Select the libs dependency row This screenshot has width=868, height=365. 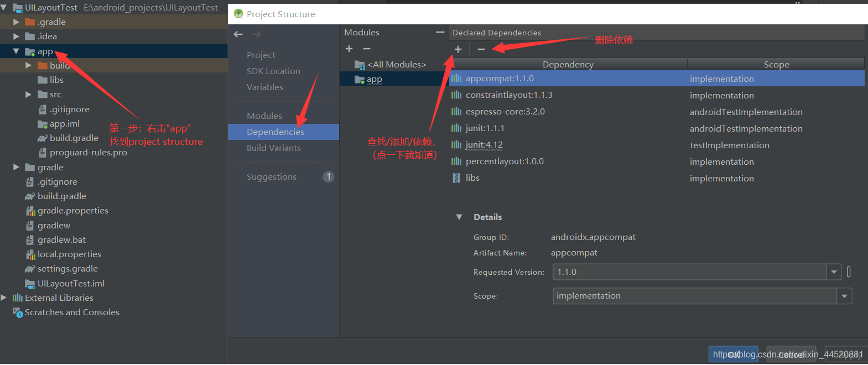click(x=657, y=178)
